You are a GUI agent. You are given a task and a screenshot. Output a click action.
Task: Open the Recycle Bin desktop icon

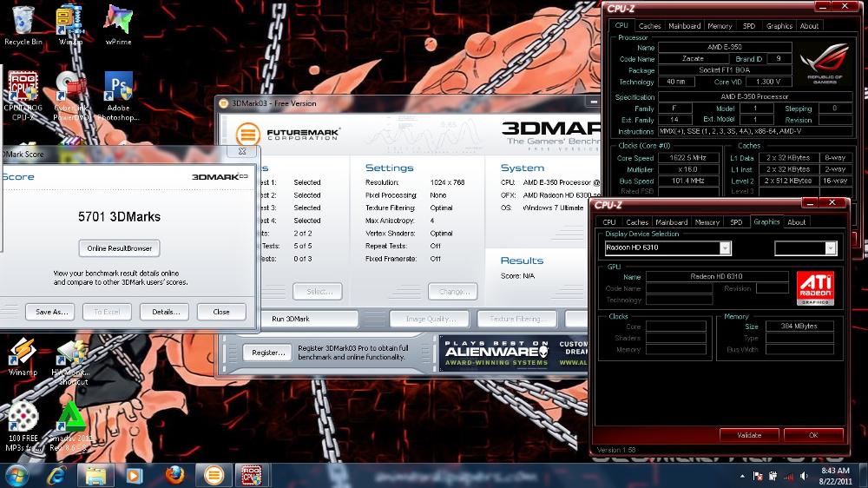coord(23,25)
